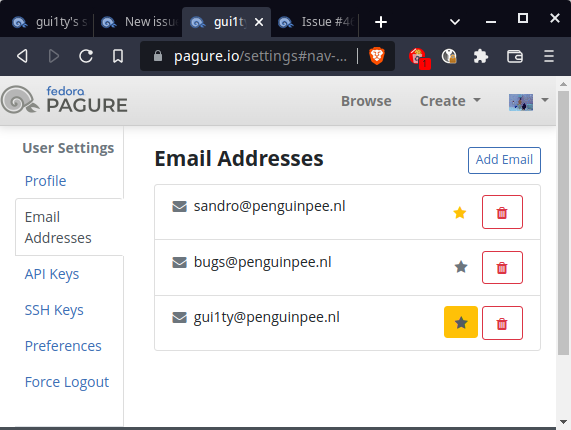The width and height of the screenshot is (571, 430).
Task: Click the Add Email button
Action: click(x=504, y=160)
